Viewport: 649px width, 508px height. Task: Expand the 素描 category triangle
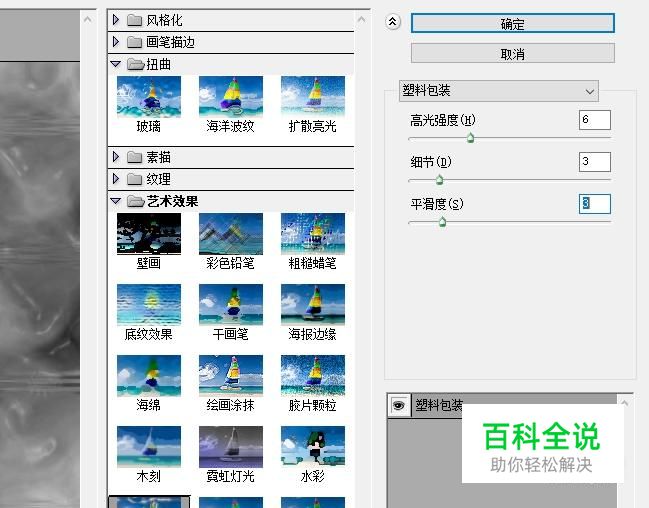pyautogui.click(x=116, y=156)
